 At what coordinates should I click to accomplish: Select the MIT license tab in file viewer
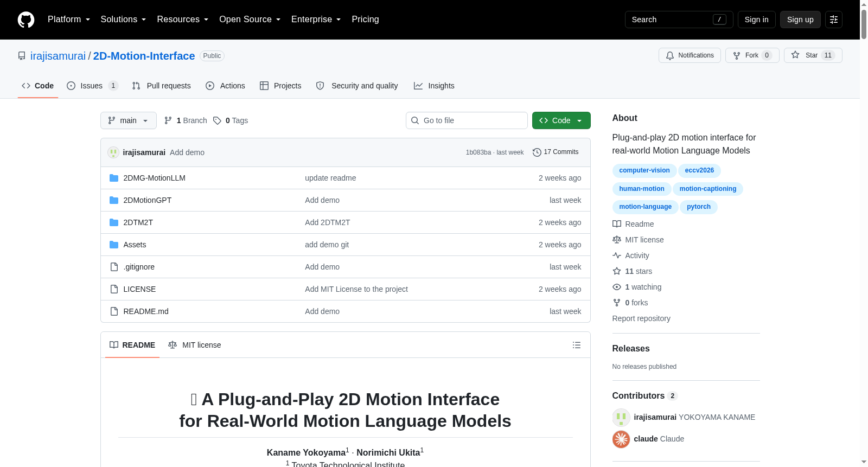pos(195,345)
